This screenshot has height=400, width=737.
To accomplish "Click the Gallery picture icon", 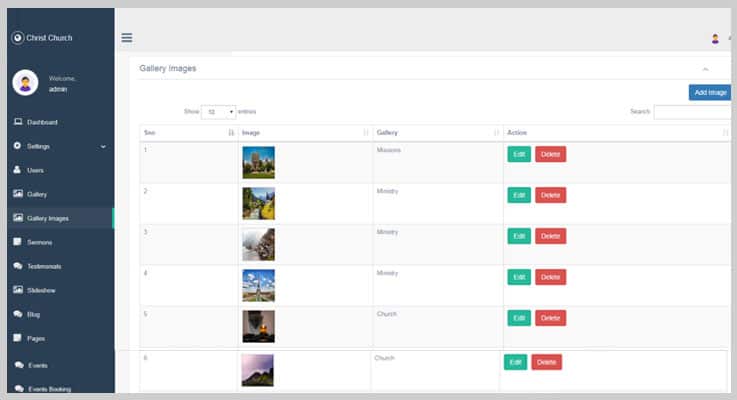I will point(18,194).
